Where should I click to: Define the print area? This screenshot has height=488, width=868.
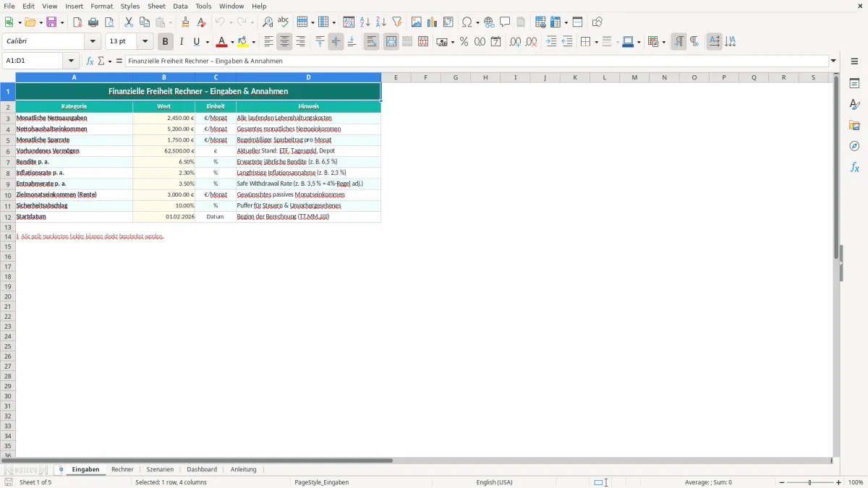pos(540,22)
